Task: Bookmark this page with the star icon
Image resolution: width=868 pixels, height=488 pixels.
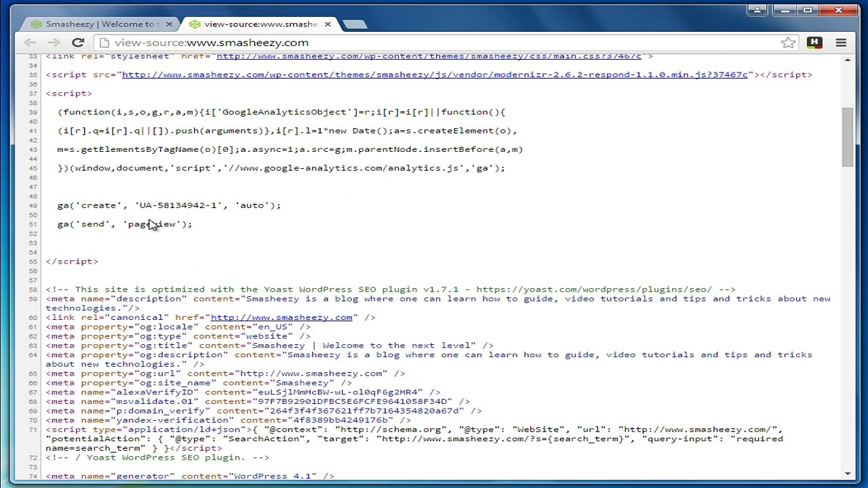Action: point(788,43)
